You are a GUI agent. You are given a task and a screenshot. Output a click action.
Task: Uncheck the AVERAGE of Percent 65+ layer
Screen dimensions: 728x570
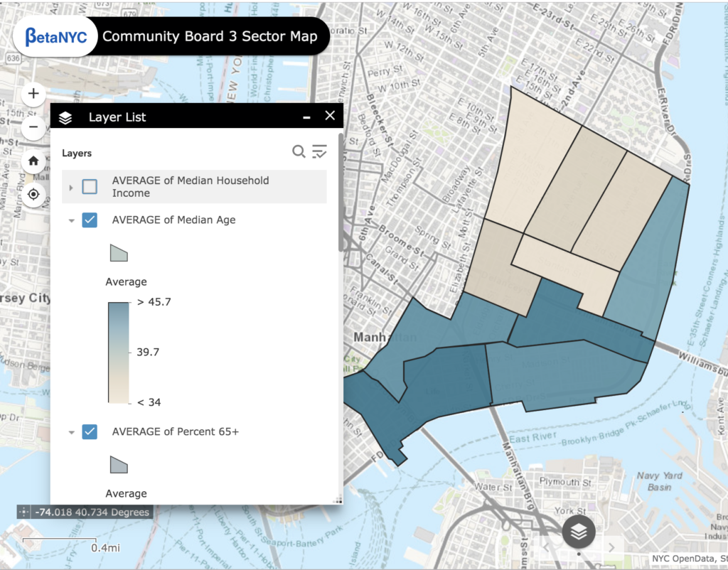tap(89, 432)
